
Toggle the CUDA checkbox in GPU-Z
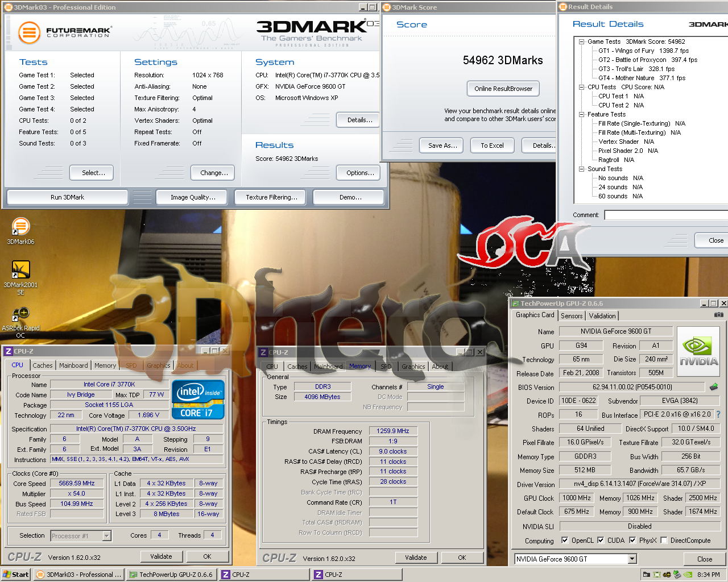tap(601, 541)
